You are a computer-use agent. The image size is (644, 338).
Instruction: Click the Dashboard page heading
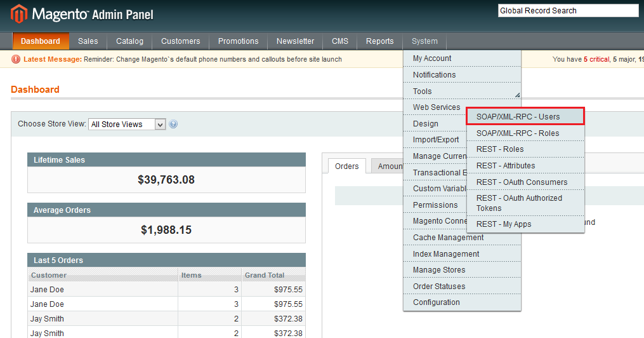[35, 89]
